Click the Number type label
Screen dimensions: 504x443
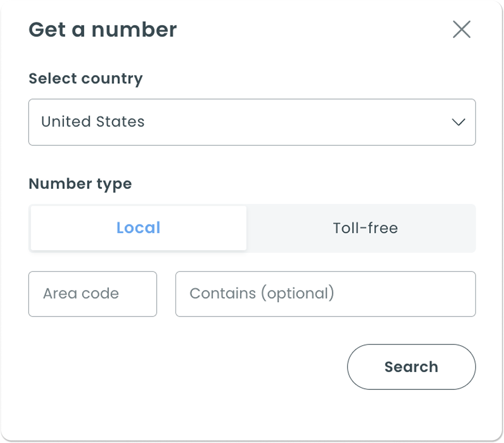pos(80,184)
